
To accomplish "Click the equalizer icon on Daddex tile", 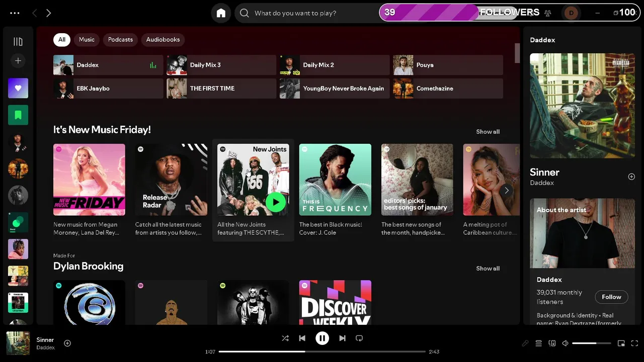I will pos(153,65).
